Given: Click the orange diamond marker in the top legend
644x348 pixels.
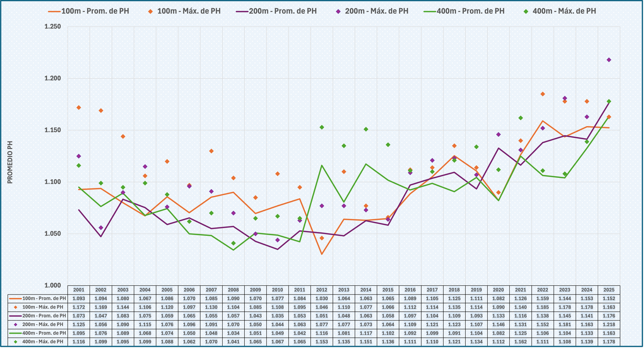Looking at the screenshot, I should [150, 11].
